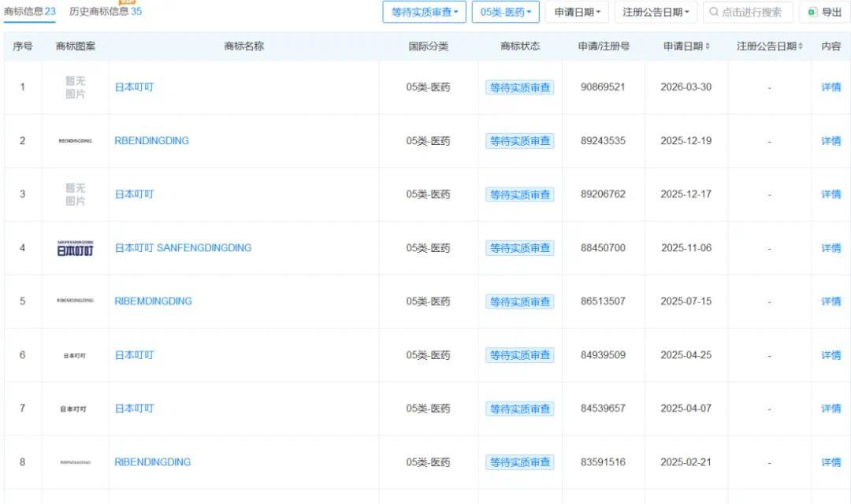The height and width of the screenshot is (504, 851).
Task: Expand the 注册公告日期 filter dropdown
Action: (x=656, y=12)
